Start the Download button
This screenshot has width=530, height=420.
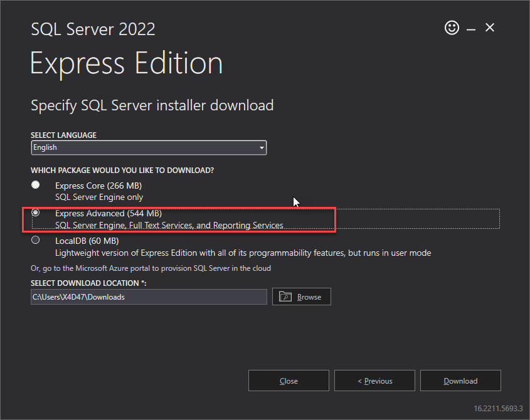(460, 381)
